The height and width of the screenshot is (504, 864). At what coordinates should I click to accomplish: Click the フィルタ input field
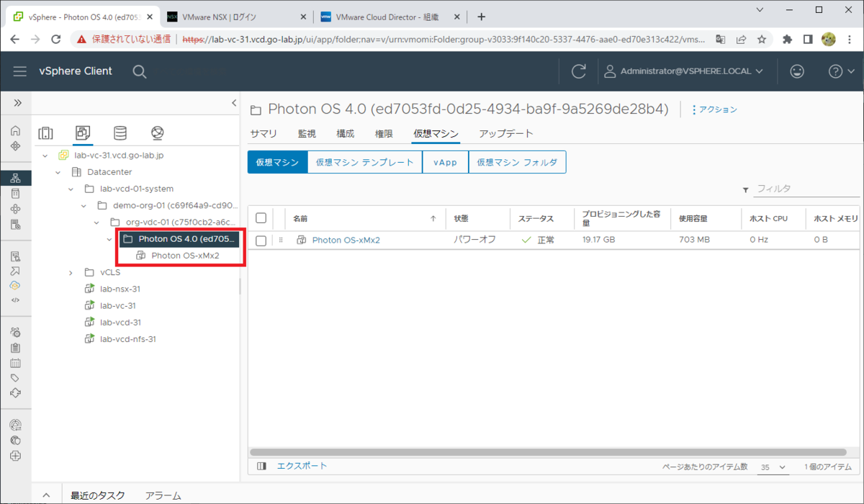pos(806,189)
